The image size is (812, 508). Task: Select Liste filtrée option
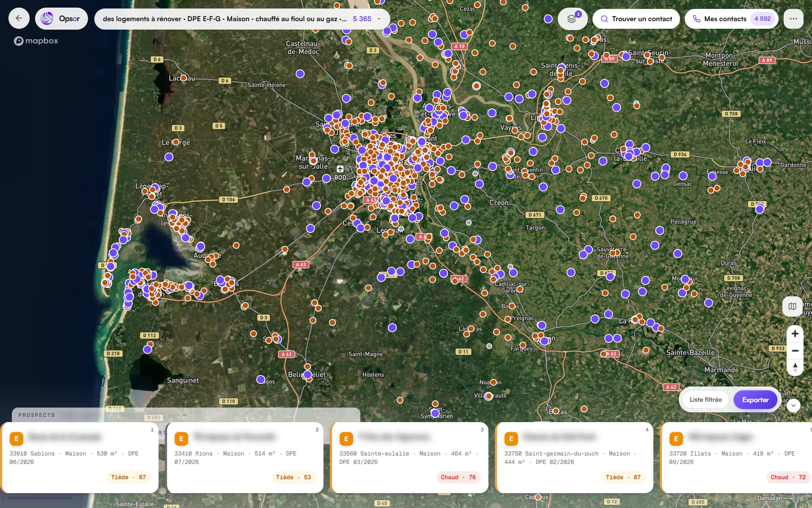coord(705,400)
